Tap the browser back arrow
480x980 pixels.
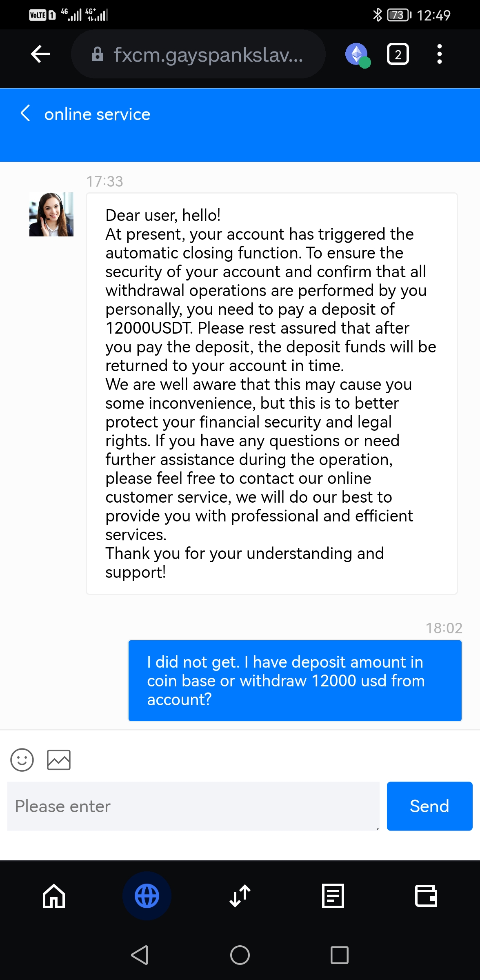[40, 54]
